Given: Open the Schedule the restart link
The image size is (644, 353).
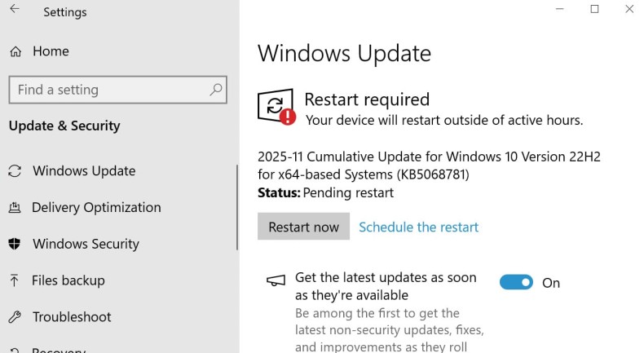Looking at the screenshot, I should tap(418, 227).
